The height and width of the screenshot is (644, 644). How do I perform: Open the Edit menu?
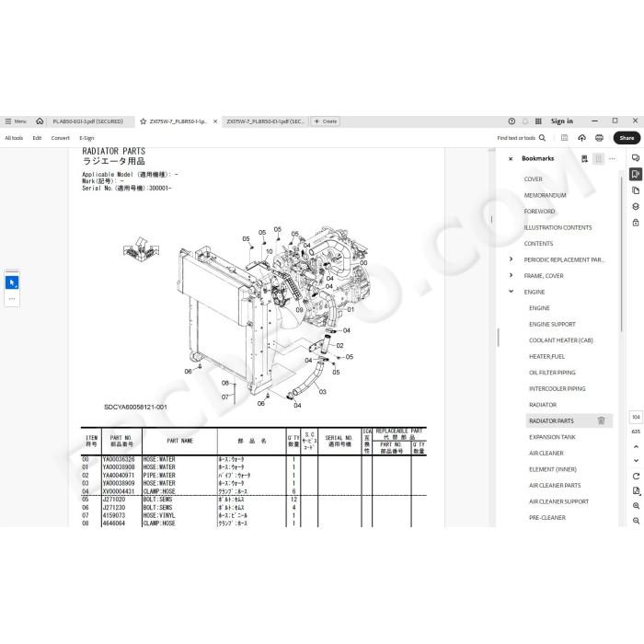(x=37, y=138)
